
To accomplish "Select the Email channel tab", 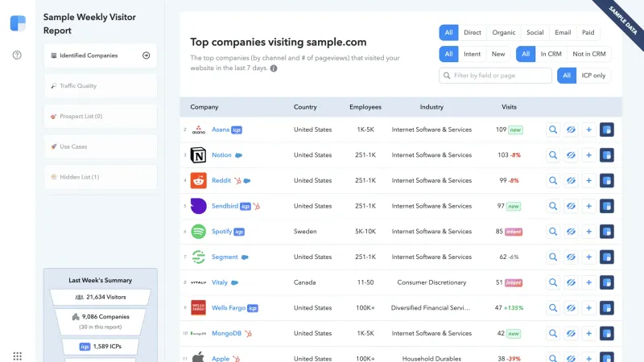I will pyautogui.click(x=563, y=32).
